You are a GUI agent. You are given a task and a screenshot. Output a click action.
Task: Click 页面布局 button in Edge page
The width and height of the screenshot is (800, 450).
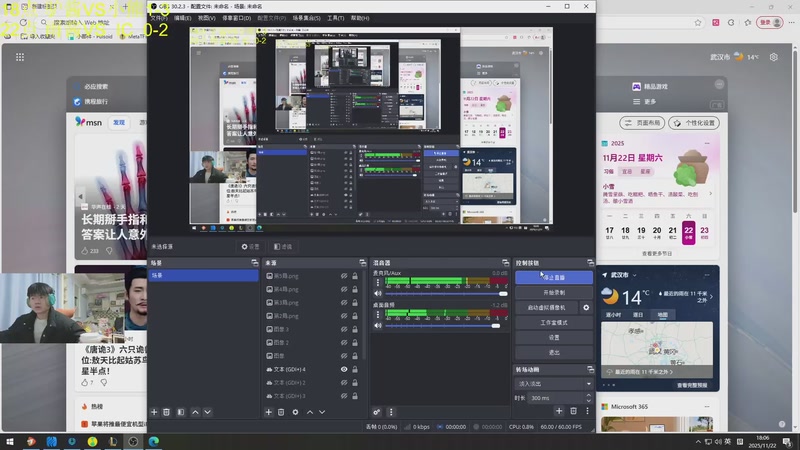point(642,123)
